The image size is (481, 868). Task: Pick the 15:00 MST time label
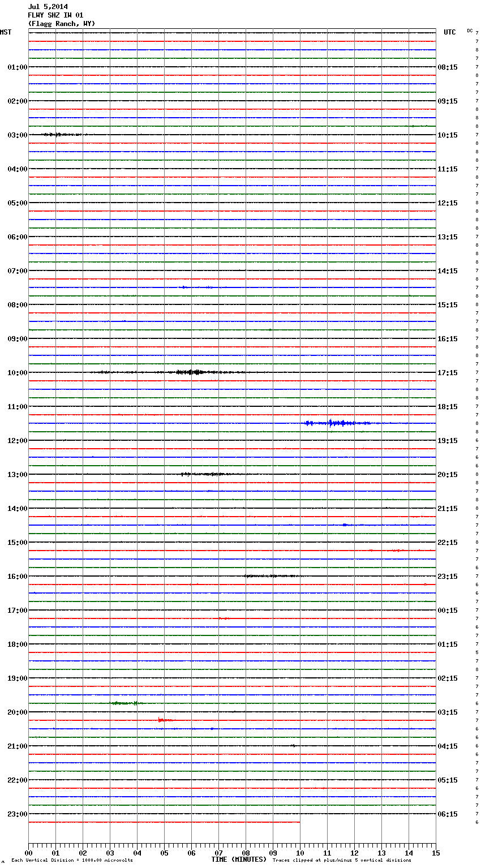[17, 543]
